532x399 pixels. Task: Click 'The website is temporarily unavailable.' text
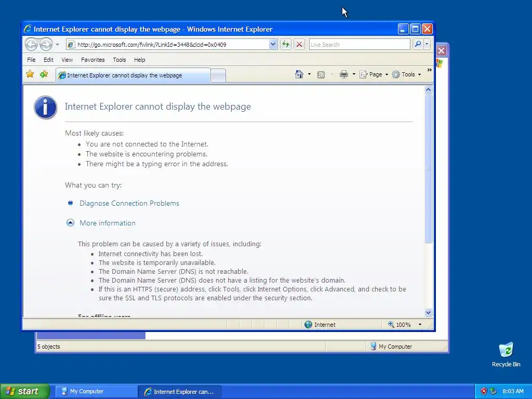pyautogui.click(x=157, y=262)
